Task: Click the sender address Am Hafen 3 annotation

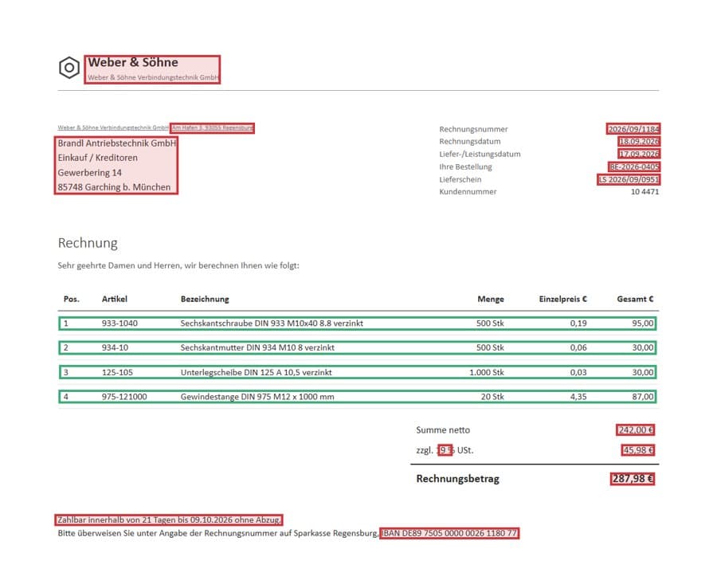Action: pos(212,127)
